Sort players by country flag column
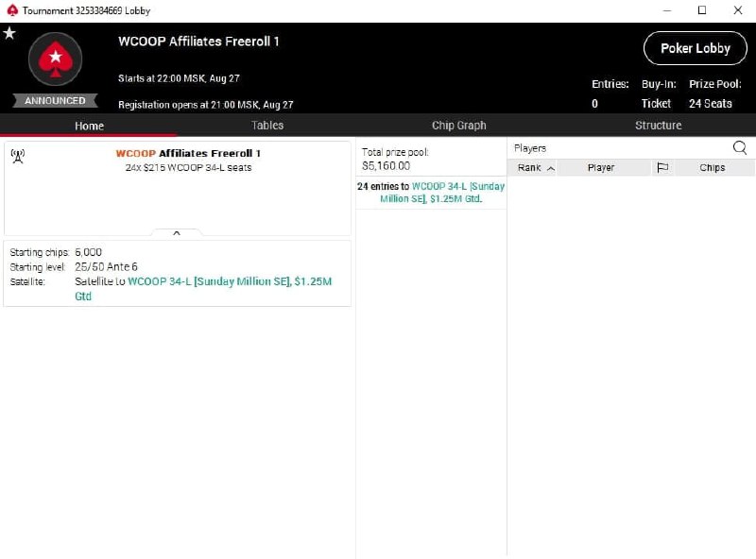Viewport: 756px width, 559px height. [x=663, y=168]
